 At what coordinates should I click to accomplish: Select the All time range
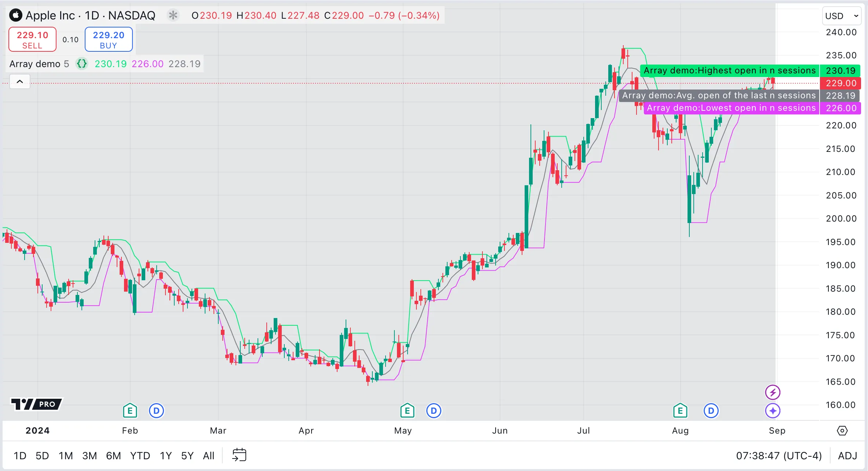[208, 456]
